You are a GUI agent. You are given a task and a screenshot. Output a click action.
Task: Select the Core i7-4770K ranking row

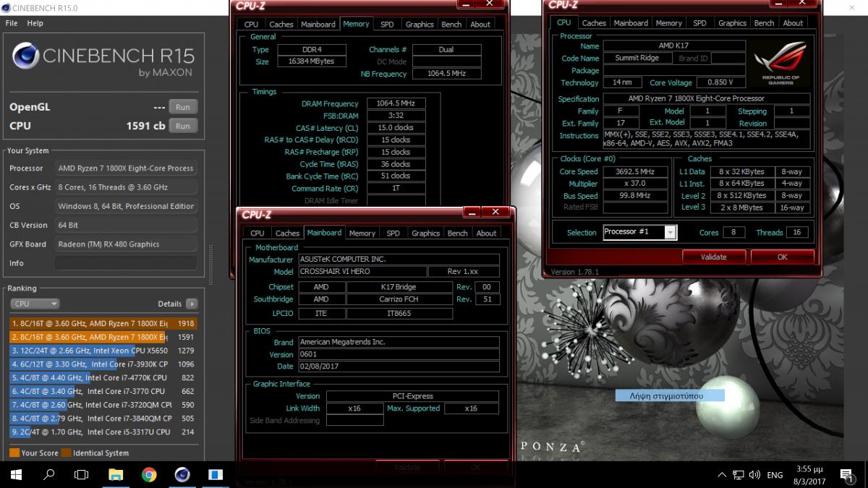click(103, 377)
